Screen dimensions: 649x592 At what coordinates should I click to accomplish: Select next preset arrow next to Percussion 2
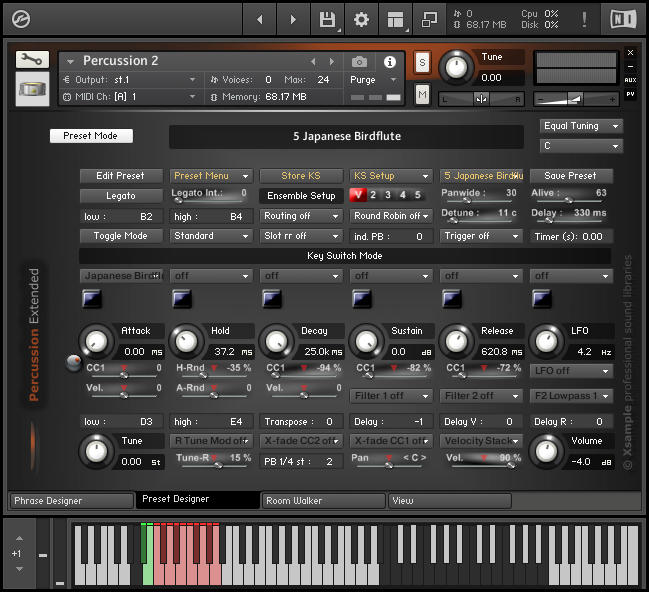tap(332, 62)
